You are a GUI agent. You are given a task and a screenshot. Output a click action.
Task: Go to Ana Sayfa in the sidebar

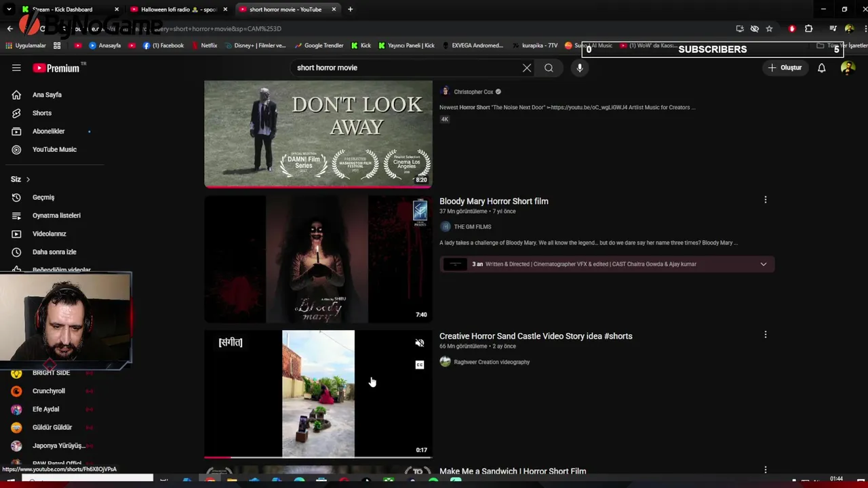[x=46, y=95]
